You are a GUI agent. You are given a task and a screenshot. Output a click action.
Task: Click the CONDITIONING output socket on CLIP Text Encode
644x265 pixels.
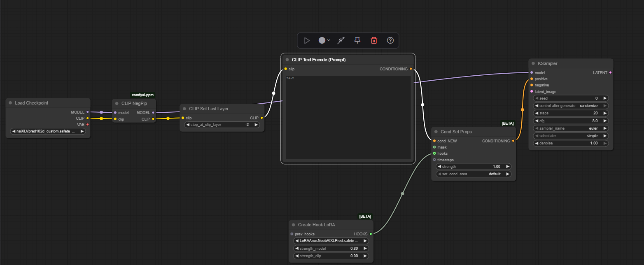[411, 69]
